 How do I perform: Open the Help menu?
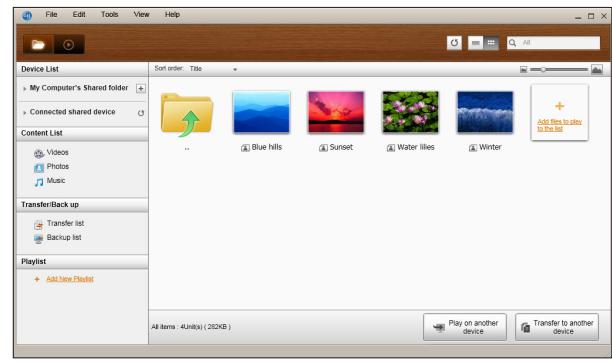pos(172,14)
